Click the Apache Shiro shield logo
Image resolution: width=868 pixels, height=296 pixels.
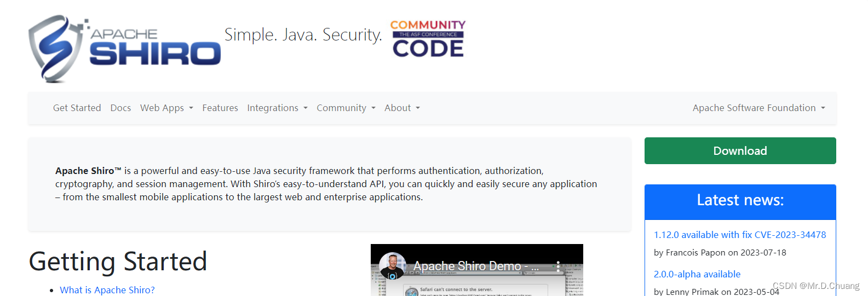pyautogui.click(x=124, y=49)
